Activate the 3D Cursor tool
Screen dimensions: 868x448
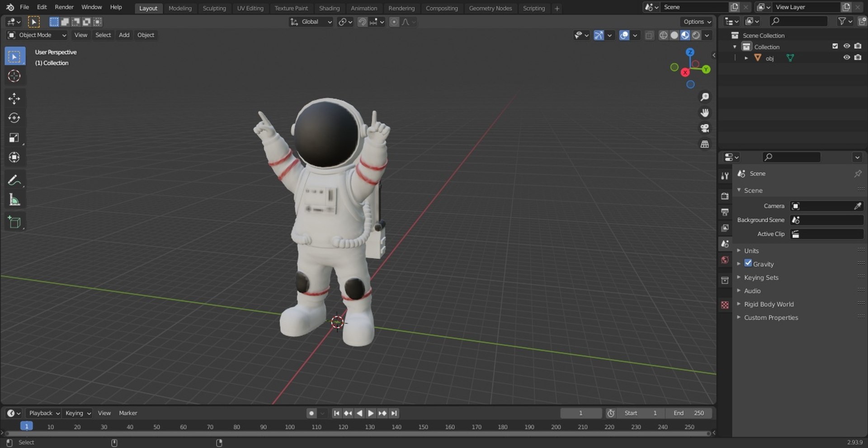(x=14, y=76)
